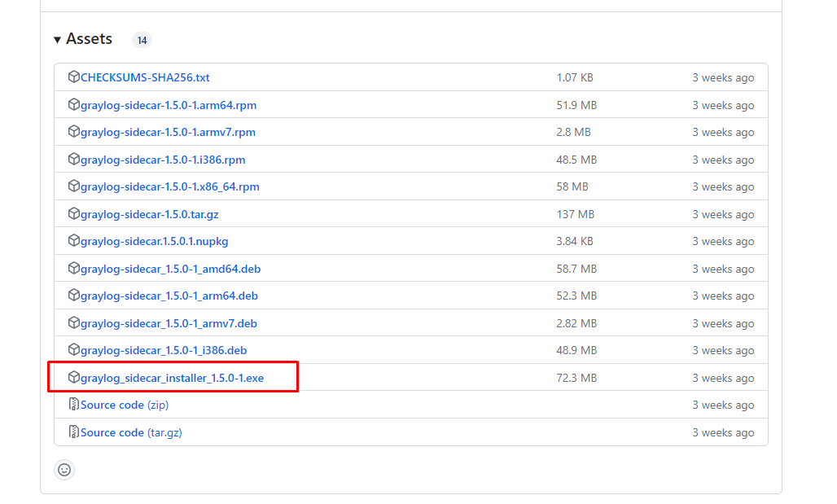Click the disclosure triangle next to Assets
Image resolution: width=837 pixels, height=504 pixels.
coord(57,38)
